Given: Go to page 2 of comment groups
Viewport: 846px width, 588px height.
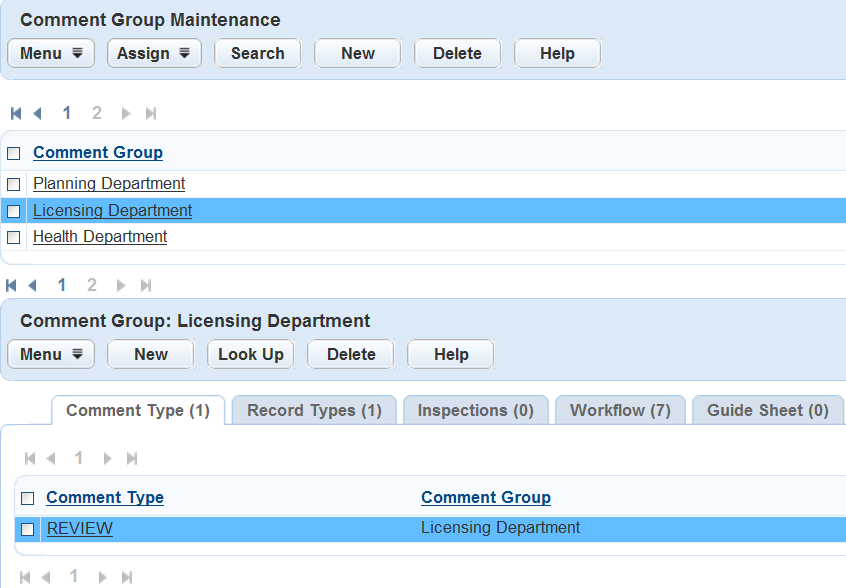Looking at the screenshot, I should pos(96,113).
